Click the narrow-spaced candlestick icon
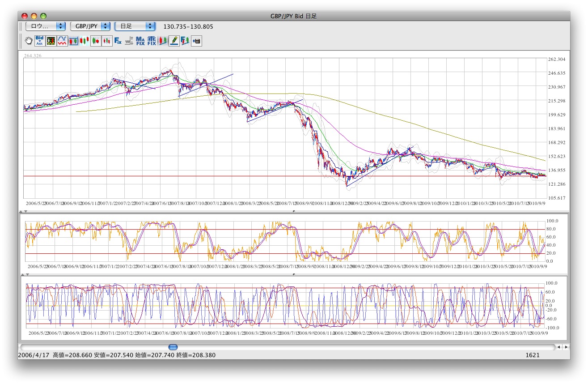This screenshot has height=384, width=588. point(107,41)
